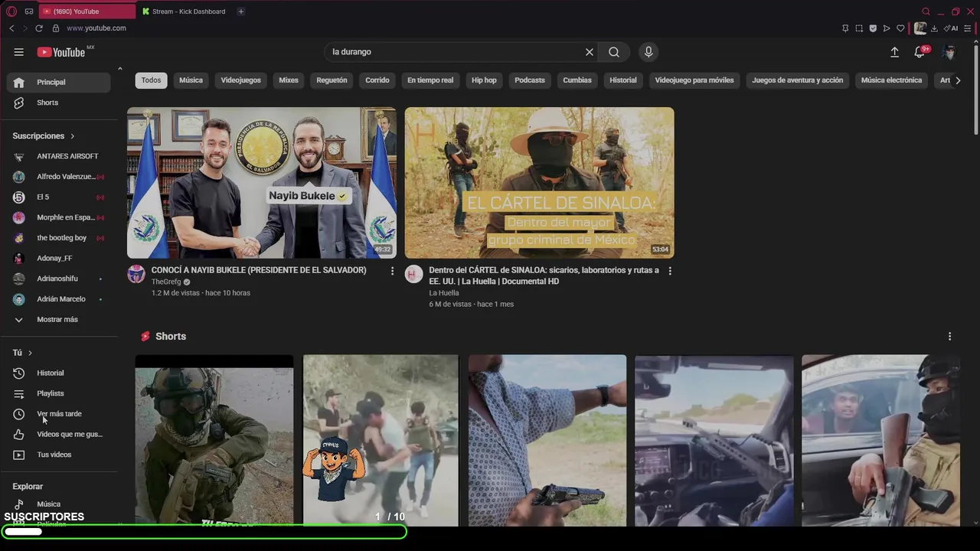Select the Música filter chip
This screenshot has height=551, width=980.
[x=191, y=80]
